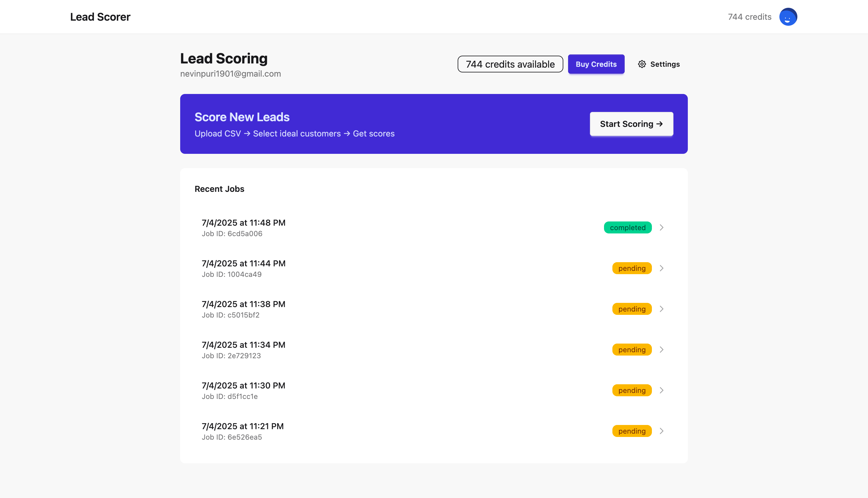868x498 pixels.
Task: Click the 744 credits available badge
Action: (510, 64)
